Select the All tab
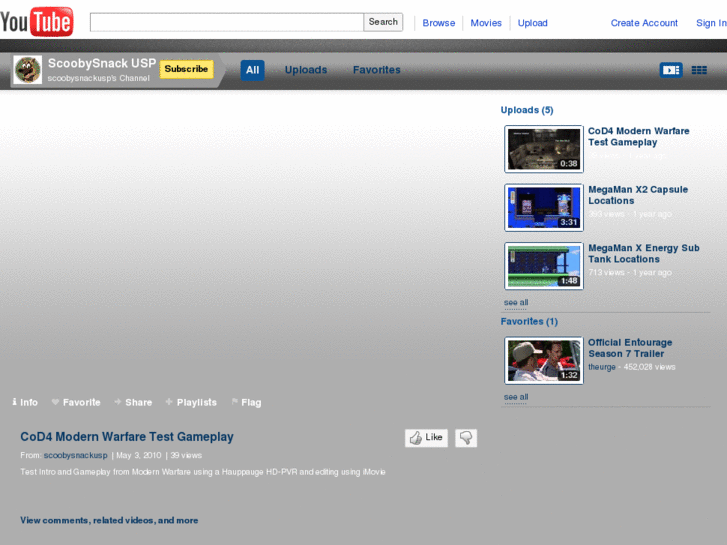 [252, 70]
